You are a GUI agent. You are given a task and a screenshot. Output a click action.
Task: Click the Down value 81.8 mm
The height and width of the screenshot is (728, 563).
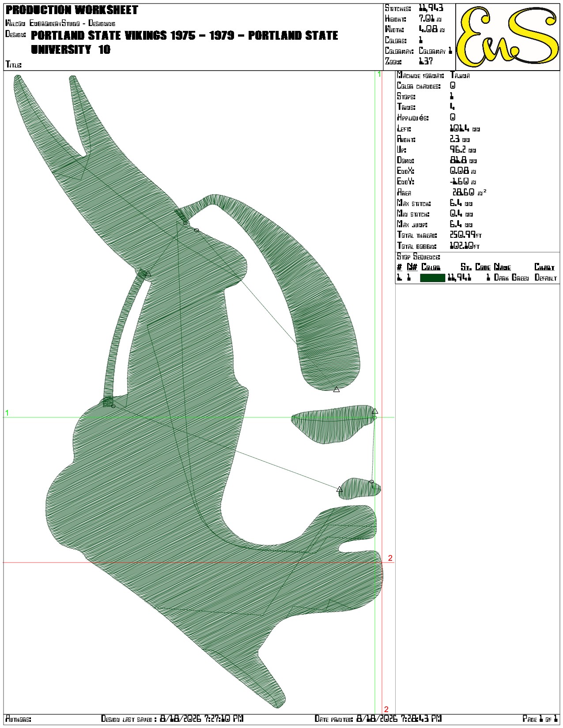(463, 160)
